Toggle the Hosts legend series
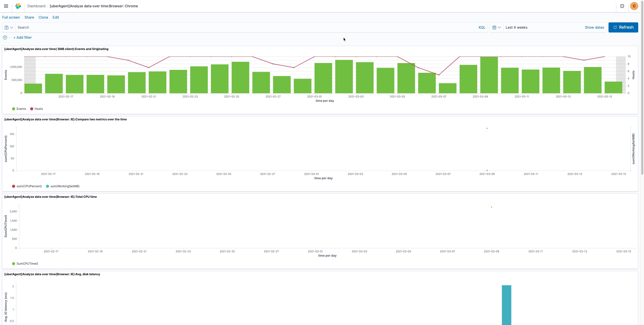 pyautogui.click(x=38, y=109)
